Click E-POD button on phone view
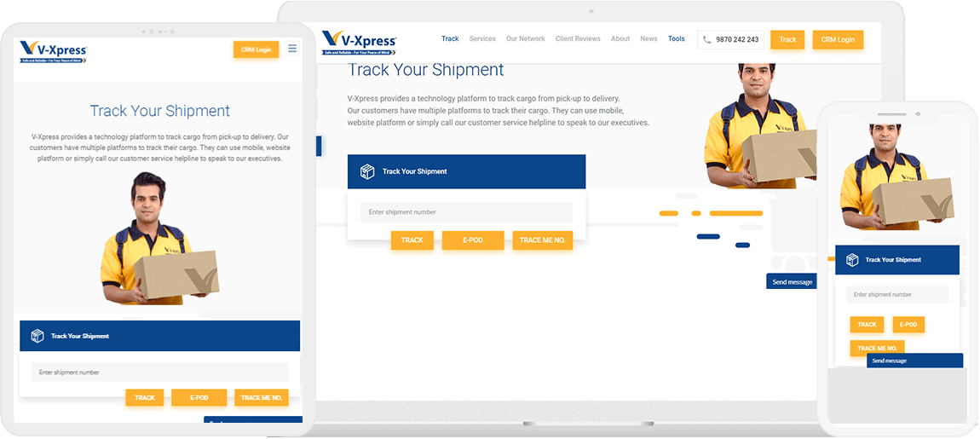This screenshot has height=439, width=980. pyautogui.click(x=908, y=325)
